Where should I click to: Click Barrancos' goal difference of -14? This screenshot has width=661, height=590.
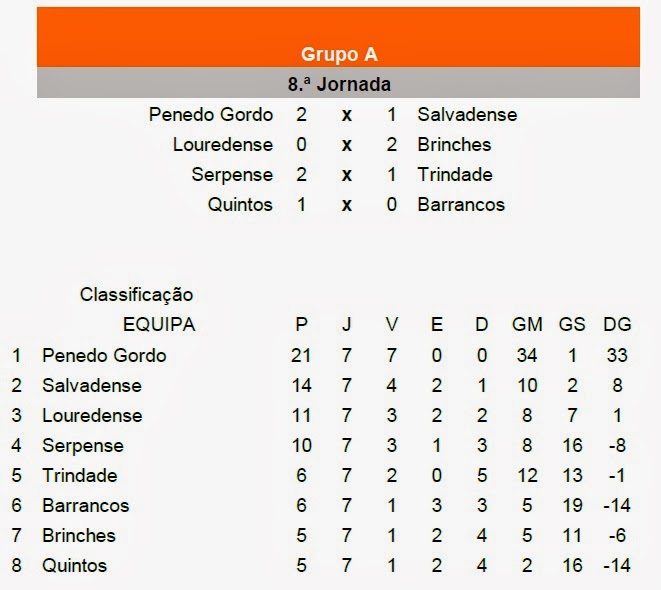(x=617, y=505)
